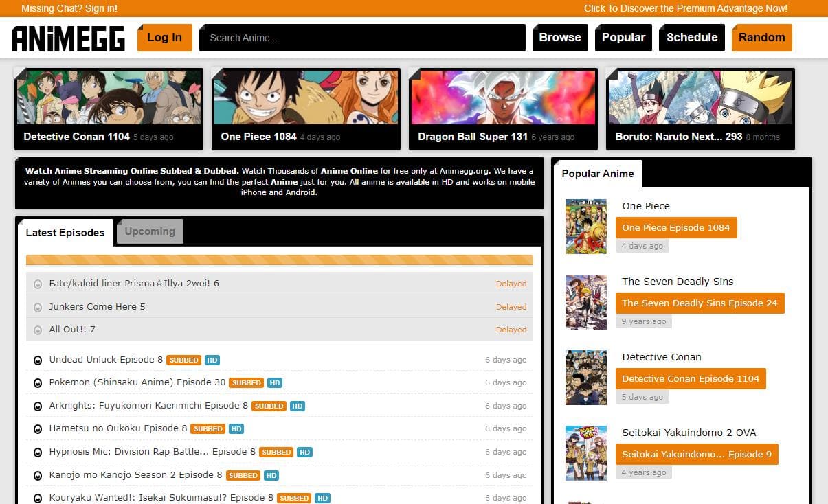
Task: Click the face icon beside Hametsu no Oukoku
Action: (x=38, y=428)
